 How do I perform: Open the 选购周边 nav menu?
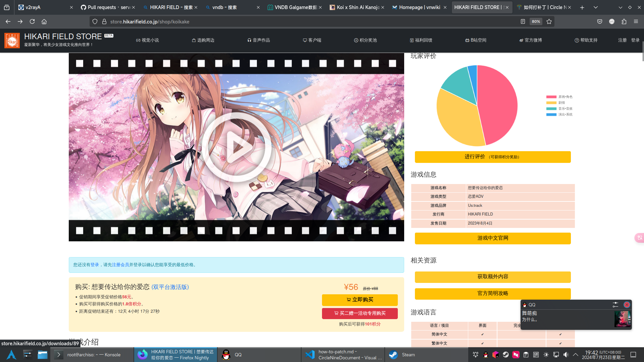pos(203,40)
